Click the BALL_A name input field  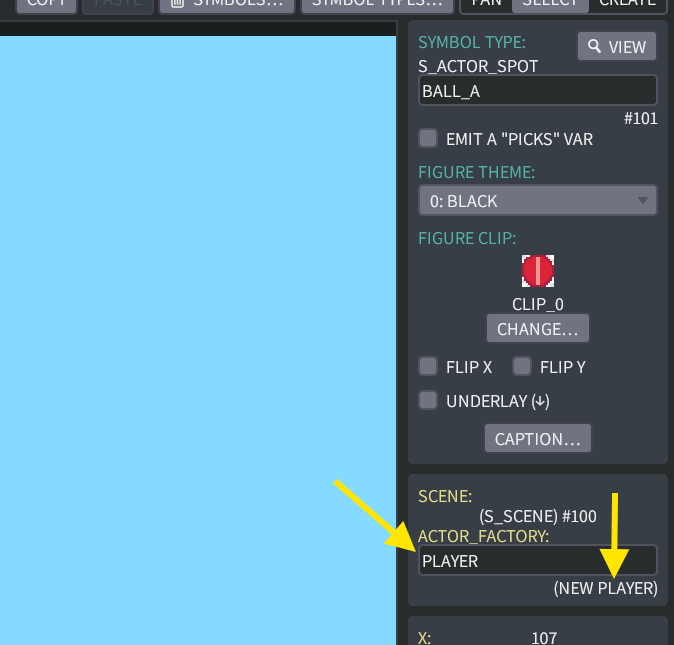point(538,90)
